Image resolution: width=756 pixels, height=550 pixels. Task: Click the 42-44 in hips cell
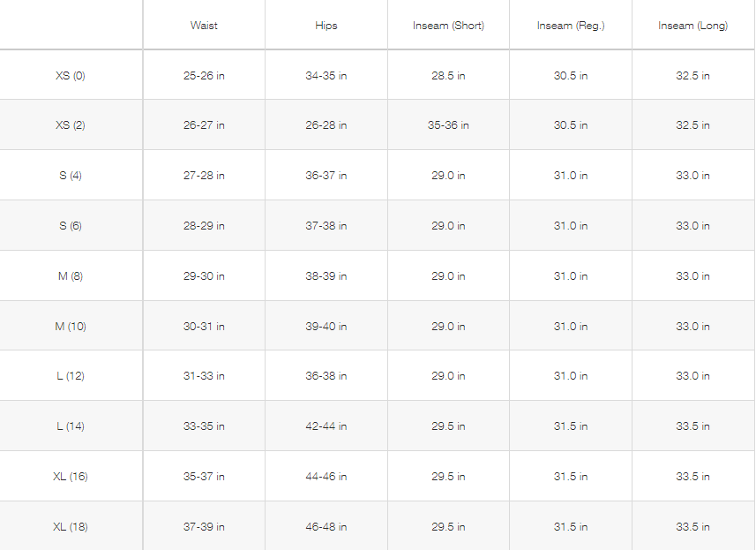tap(326, 426)
